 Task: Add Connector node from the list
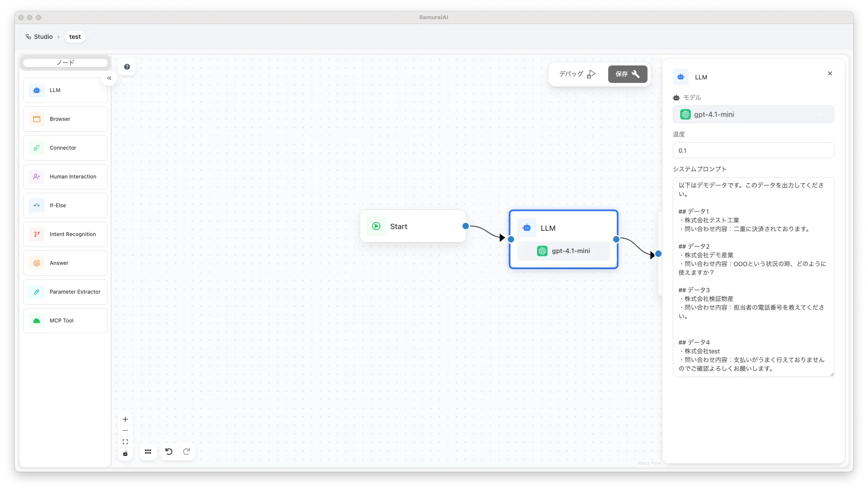coord(65,148)
